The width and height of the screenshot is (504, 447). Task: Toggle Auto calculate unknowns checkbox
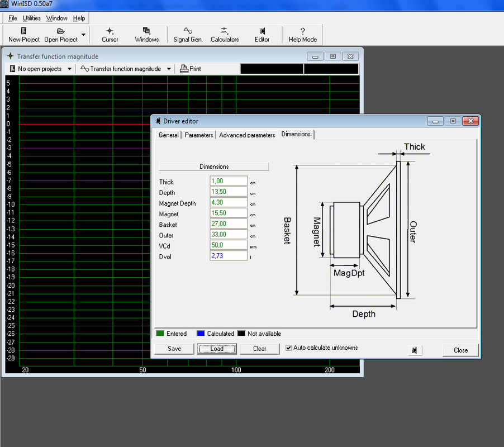[289, 348]
